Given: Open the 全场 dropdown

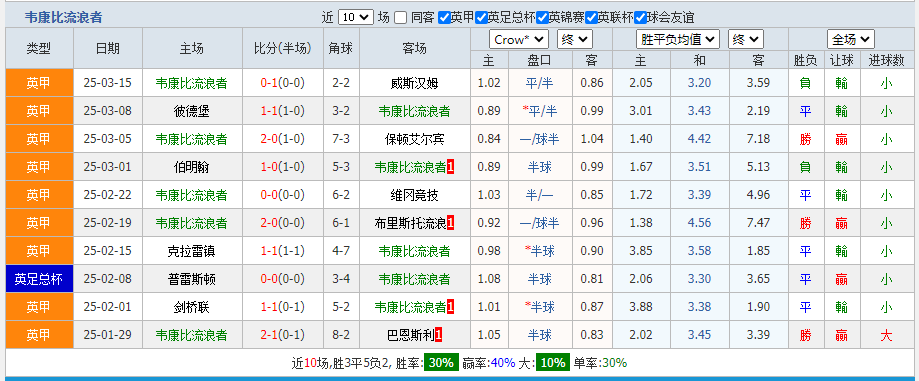Looking at the screenshot, I should [x=851, y=40].
